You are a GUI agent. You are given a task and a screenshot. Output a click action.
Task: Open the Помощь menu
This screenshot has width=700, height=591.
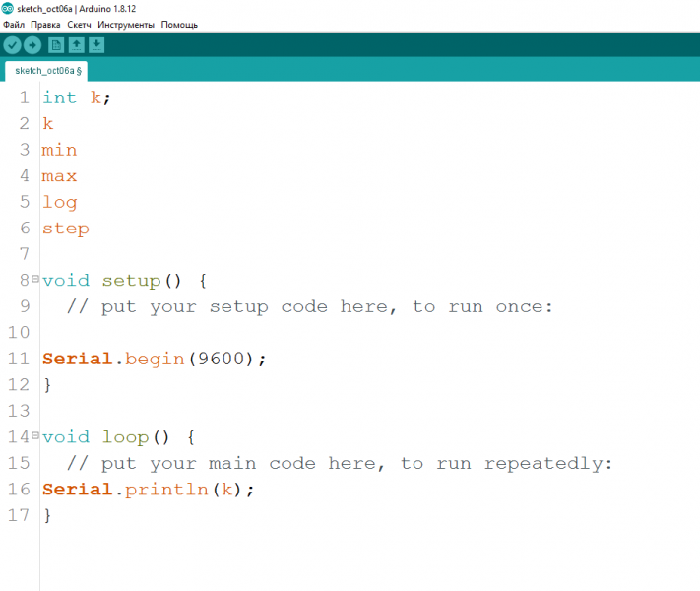[x=179, y=24]
